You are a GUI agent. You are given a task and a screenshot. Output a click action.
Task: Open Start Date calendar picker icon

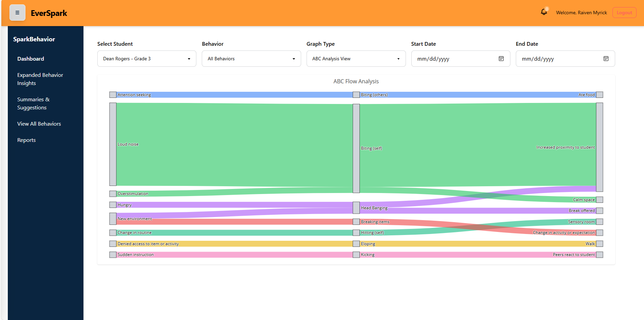click(x=501, y=59)
